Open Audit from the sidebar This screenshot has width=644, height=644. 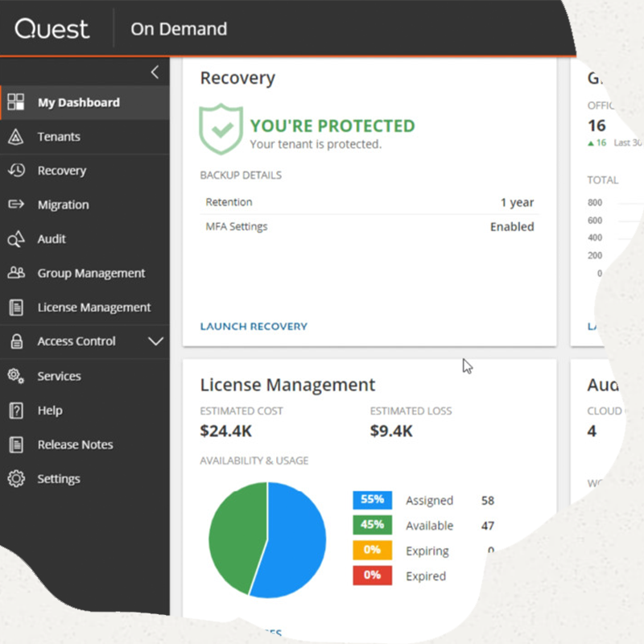(85, 239)
